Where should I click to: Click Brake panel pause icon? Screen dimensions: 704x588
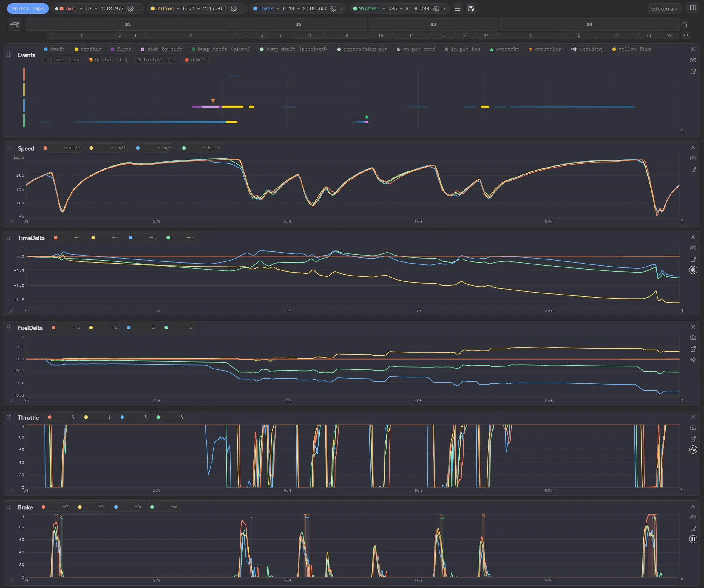point(693,539)
